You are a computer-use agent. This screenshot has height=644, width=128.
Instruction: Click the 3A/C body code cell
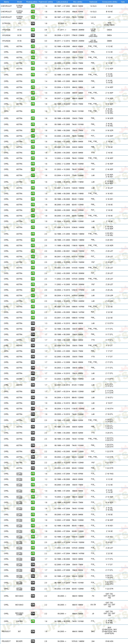tap(93, 632)
